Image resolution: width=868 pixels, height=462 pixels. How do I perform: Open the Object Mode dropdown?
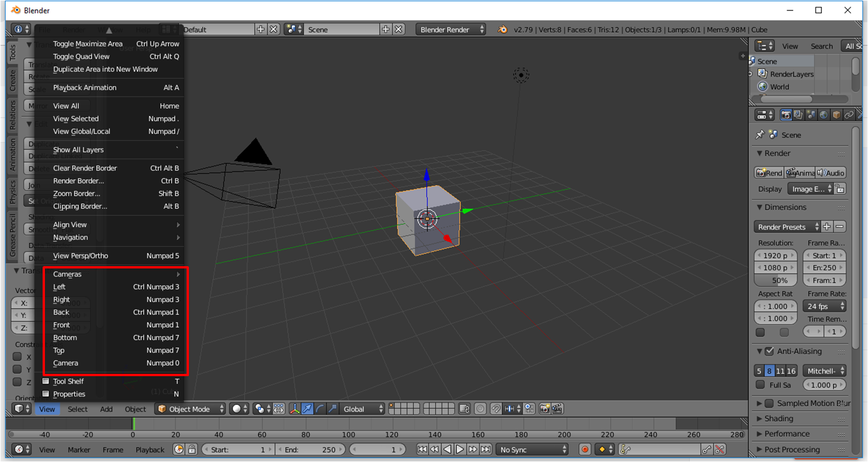coord(190,408)
